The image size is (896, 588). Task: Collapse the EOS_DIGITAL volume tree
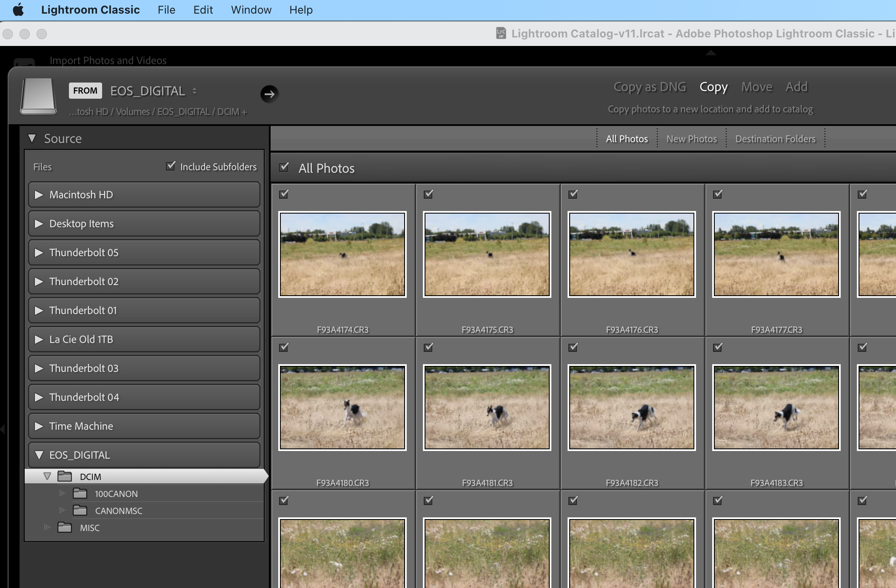click(39, 455)
